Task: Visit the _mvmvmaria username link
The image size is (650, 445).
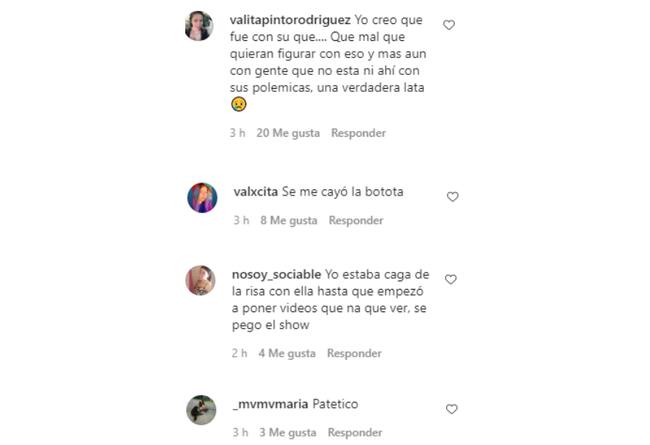Action: click(270, 404)
